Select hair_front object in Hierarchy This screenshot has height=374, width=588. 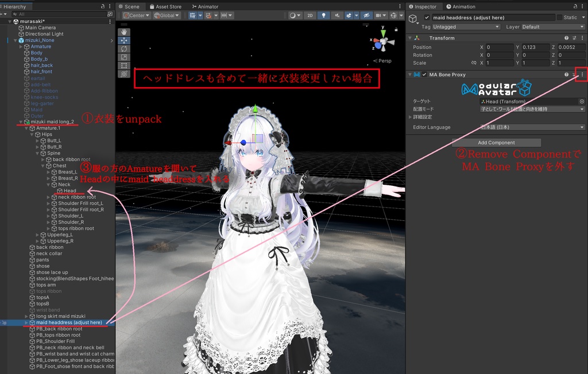coord(41,72)
